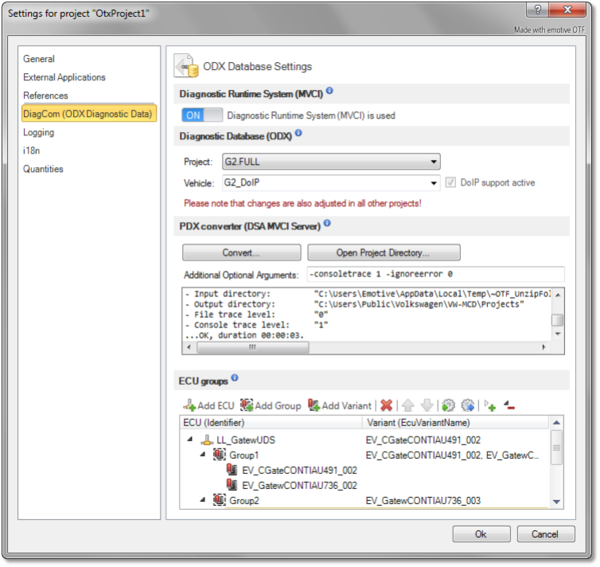Select External Applications settings category
This screenshot has width=600, height=567.
pos(64,77)
